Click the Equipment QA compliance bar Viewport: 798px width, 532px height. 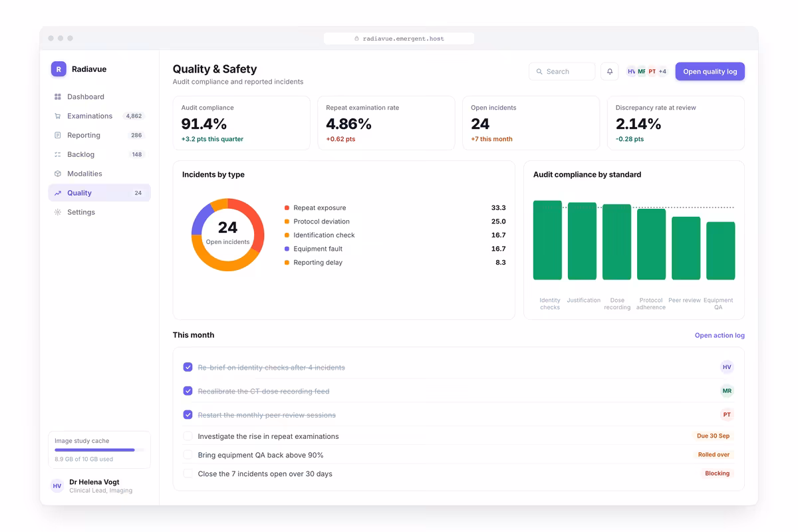click(720, 251)
